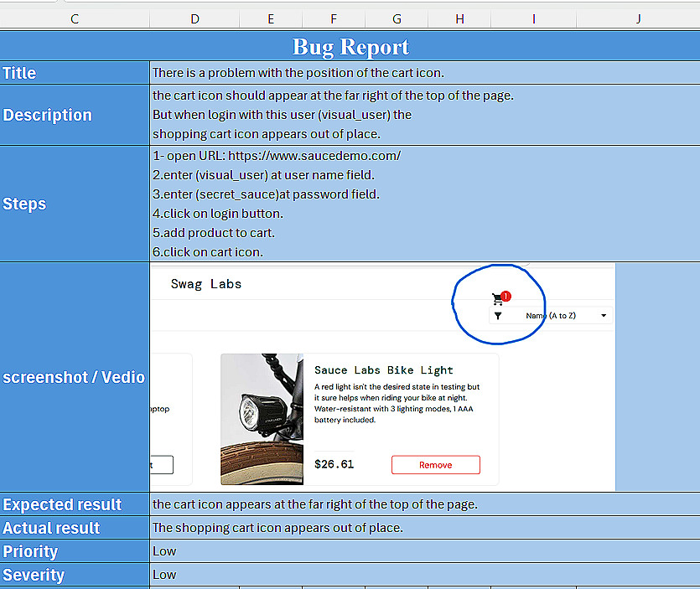Click the Bug Report title cell

(x=350, y=47)
